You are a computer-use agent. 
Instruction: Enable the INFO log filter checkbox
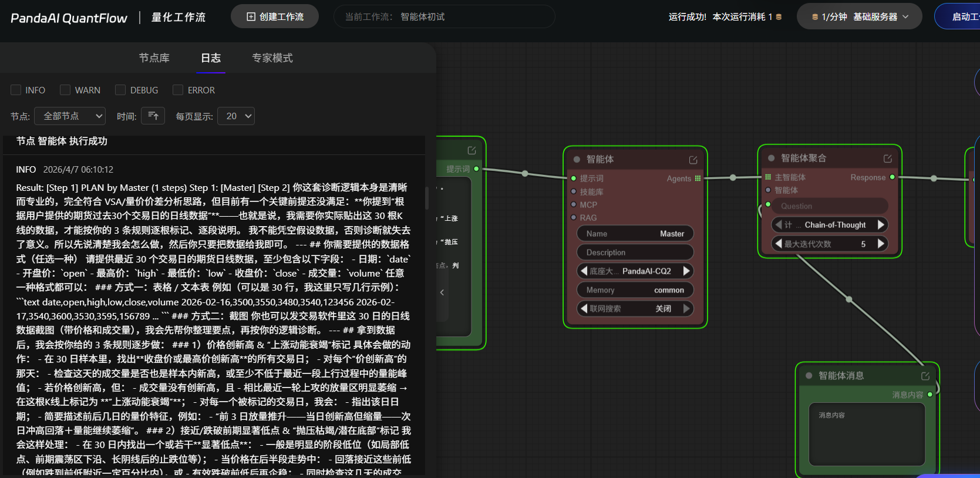pyautogui.click(x=16, y=90)
